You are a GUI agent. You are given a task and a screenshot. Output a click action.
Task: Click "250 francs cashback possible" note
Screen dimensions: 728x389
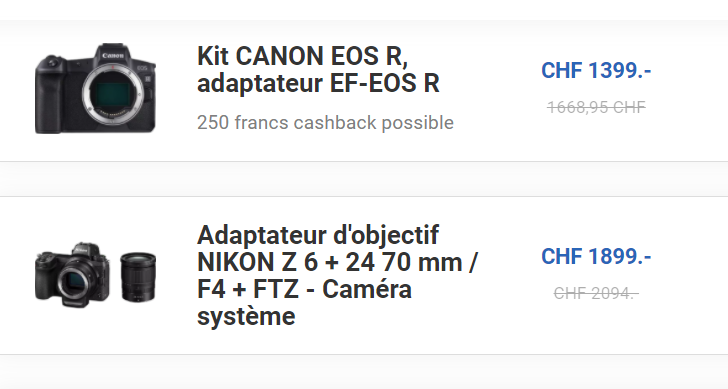coord(325,123)
